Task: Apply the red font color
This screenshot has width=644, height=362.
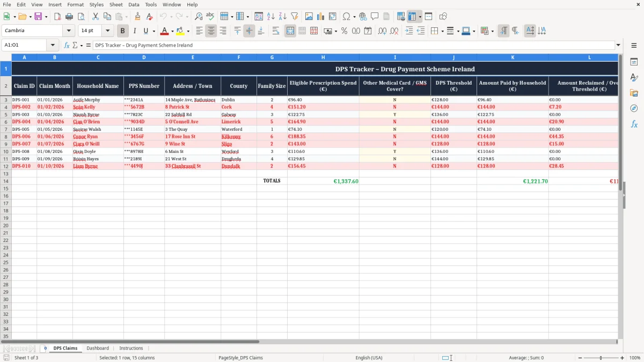Action: click(x=165, y=31)
